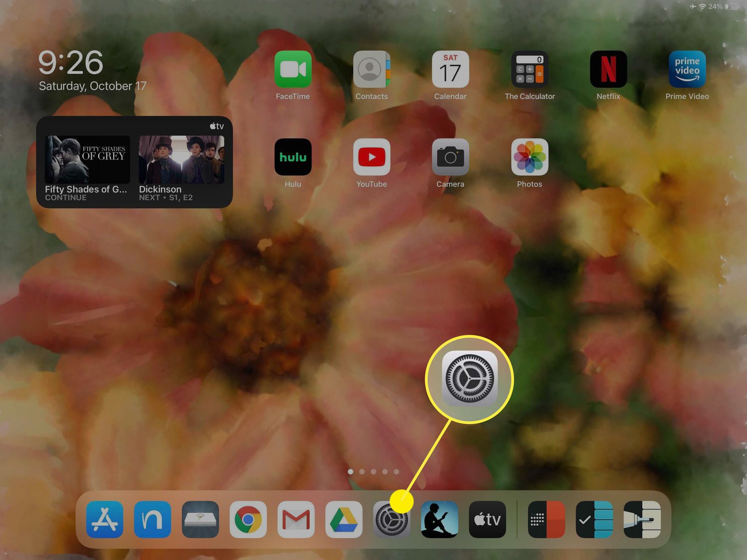This screenshot has height=560, width=747.
Task: Open the FaceTime app
Action: (x=293, y=70)
